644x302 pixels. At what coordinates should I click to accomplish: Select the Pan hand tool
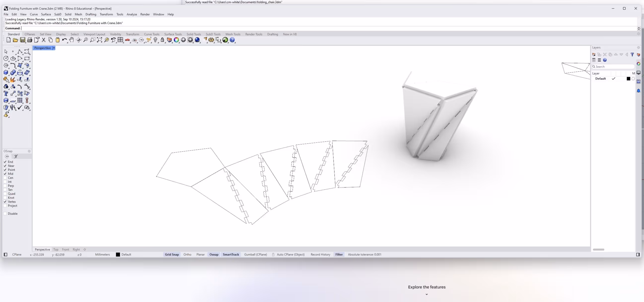(x=72, y=40)
